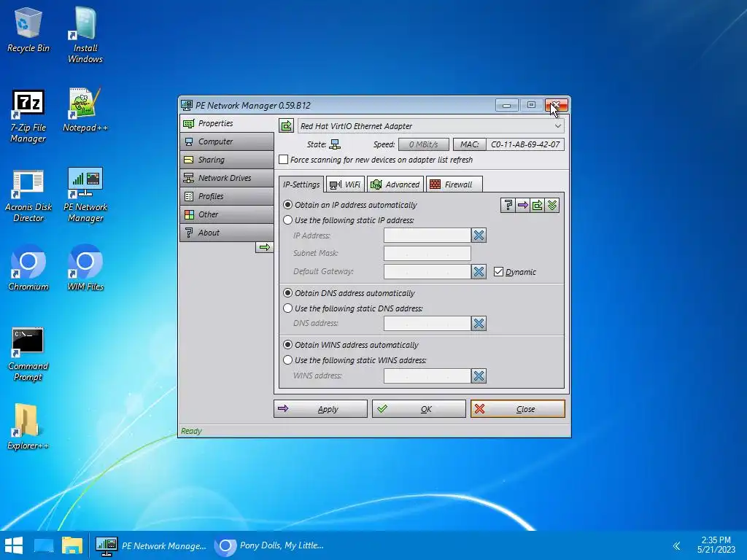Switch to the Firewall tab
The image size is (747, 560).
[454, 184]
